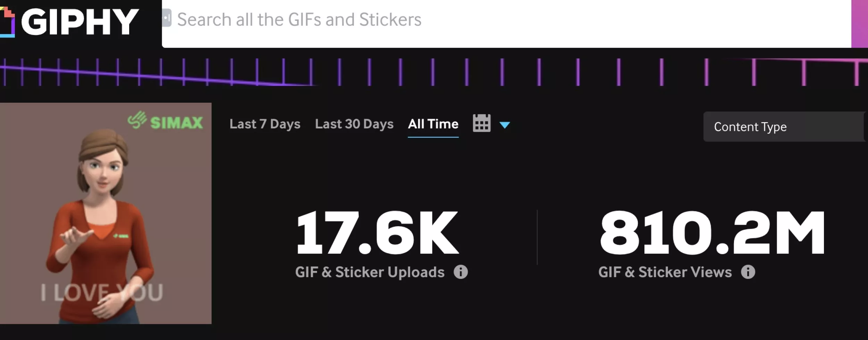This screenshot has width=868, height=340.
Task: Click the info icon beside GIF & Sticker Uploads
Action: coord(461,272)
